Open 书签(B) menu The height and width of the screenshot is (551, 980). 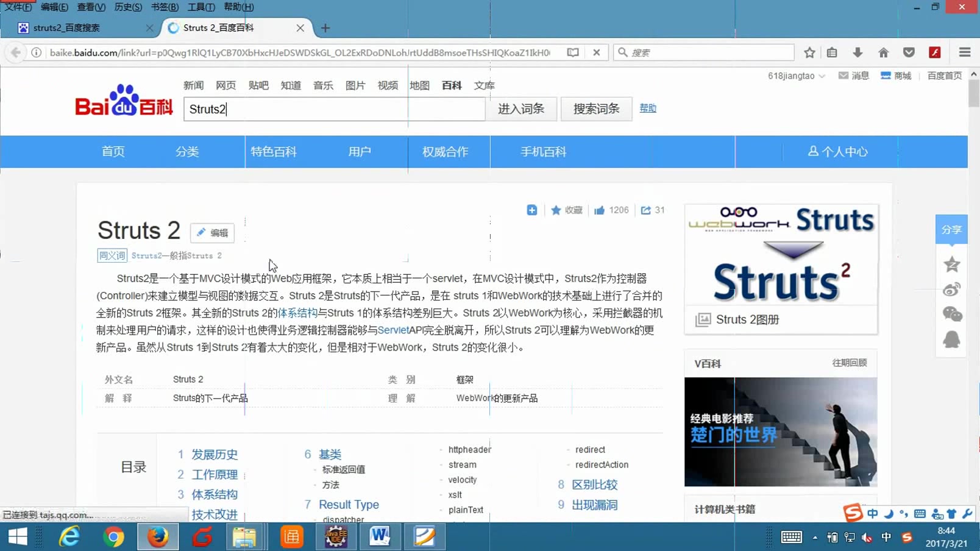pyautogui.click(x=165, y=7)
